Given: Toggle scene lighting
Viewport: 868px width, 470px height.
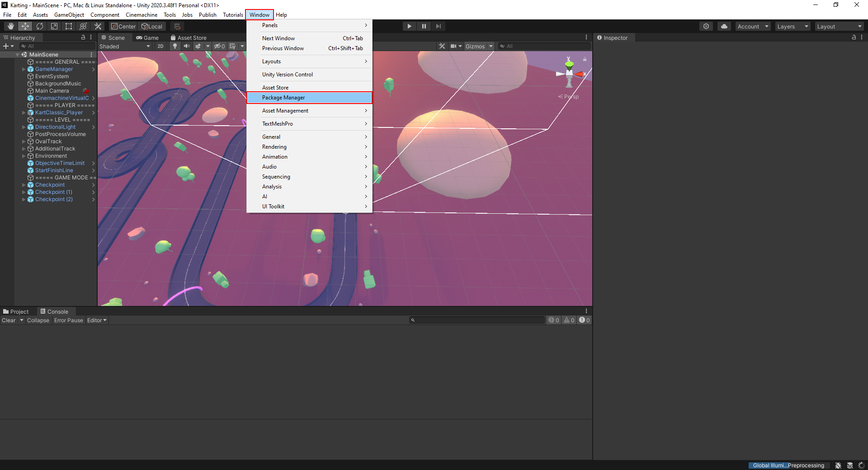Looking at the screenshot, I should (175, 46).
